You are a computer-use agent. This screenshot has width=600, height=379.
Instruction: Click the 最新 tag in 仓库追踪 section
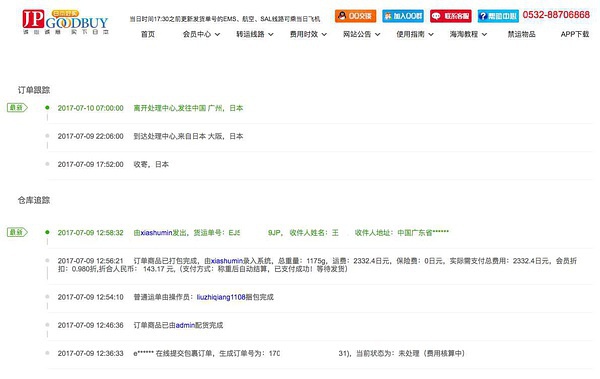[17, 232]
